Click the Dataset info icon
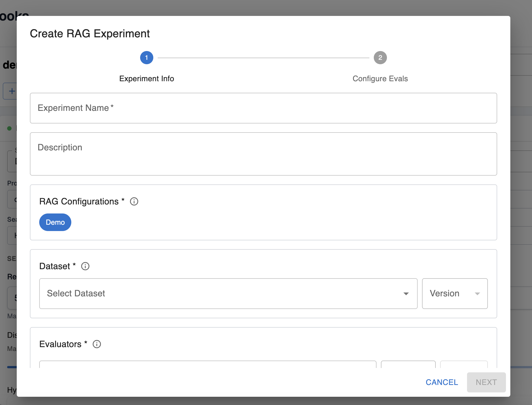This screenshot has height=405, width=532. pos(85,266)
